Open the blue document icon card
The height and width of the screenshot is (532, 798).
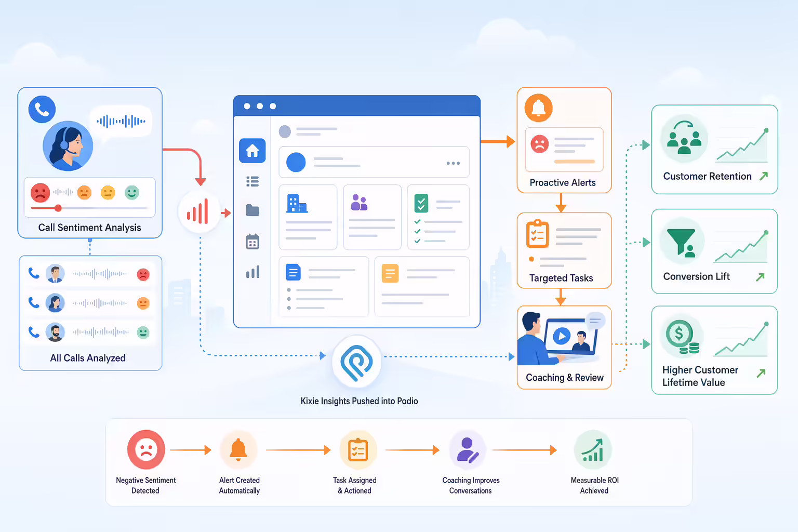point(324,286)
